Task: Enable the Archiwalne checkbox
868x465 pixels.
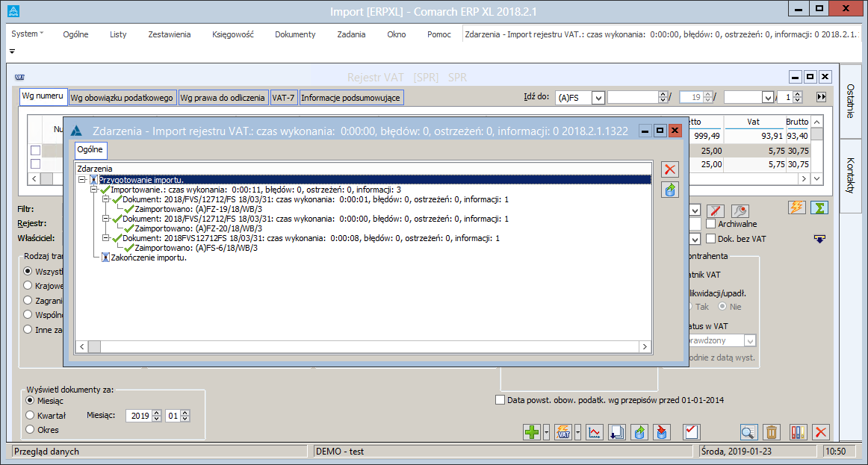Action: (711, 224)
